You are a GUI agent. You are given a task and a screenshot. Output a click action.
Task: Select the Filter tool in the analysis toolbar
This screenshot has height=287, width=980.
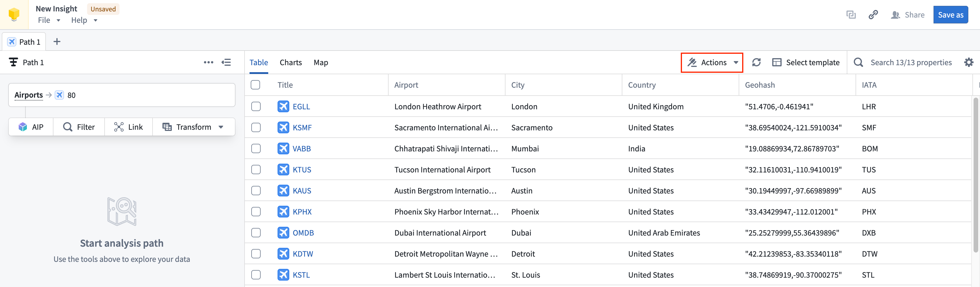79,127
